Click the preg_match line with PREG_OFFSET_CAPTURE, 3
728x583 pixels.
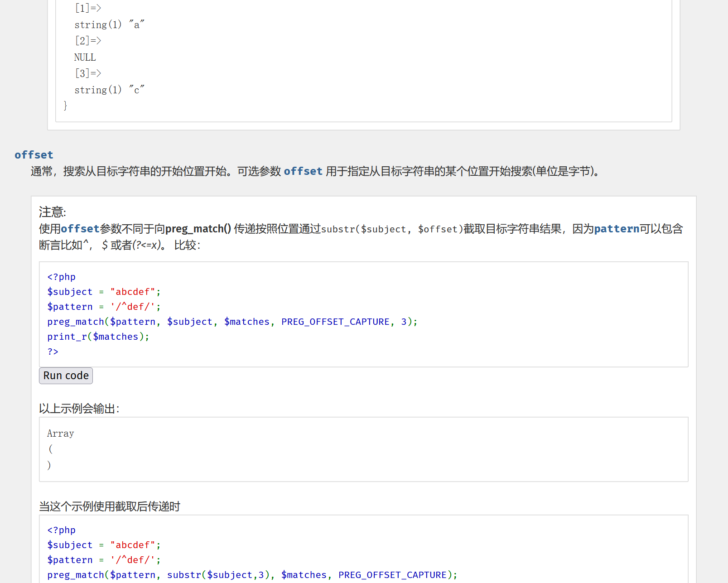click(x=232, y=322)
